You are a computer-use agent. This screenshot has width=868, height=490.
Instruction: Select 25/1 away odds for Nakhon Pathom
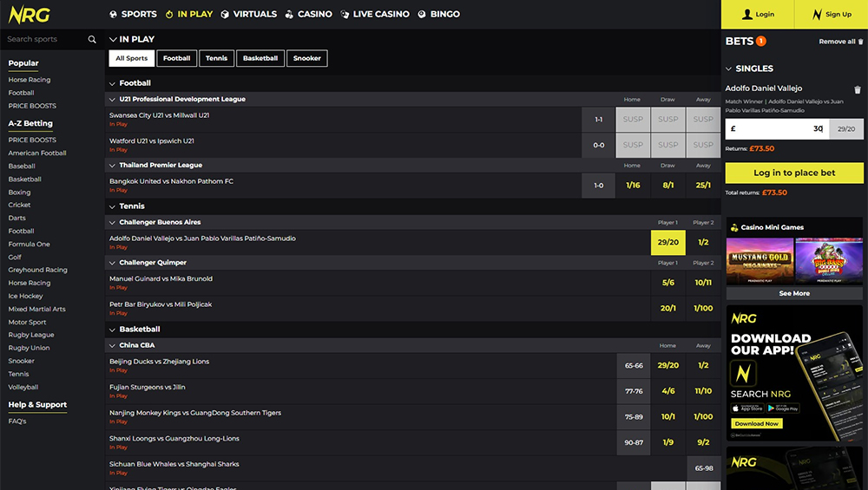(x=704, y=186)
